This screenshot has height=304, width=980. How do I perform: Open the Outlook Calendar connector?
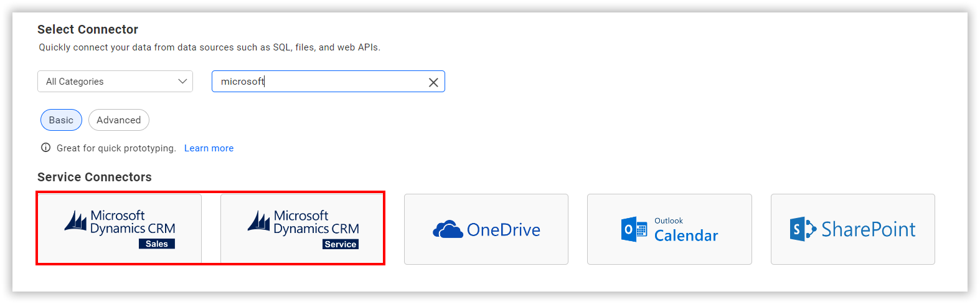click(x=669, y=229)
